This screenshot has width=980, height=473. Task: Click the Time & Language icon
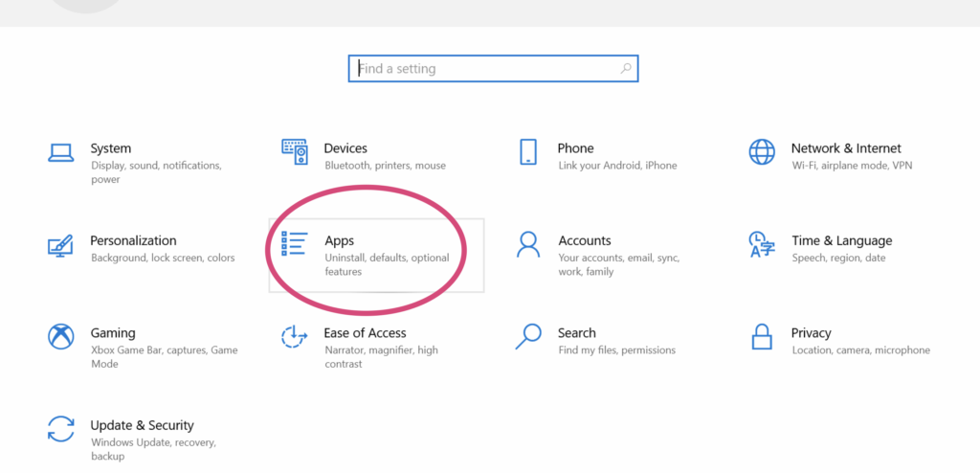pyautogui.click(x=762, y=244)
